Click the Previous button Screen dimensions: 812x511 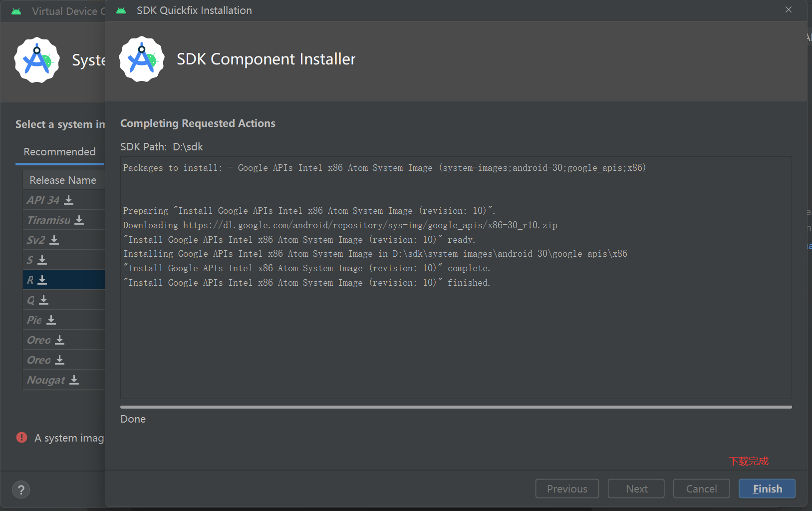pos(567,489)
